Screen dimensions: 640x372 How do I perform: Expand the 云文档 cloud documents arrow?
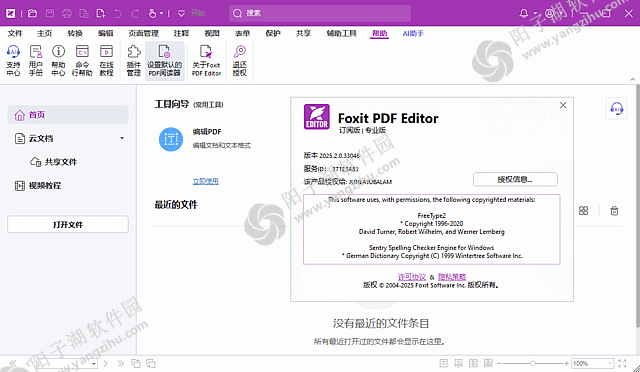(122, 138)
